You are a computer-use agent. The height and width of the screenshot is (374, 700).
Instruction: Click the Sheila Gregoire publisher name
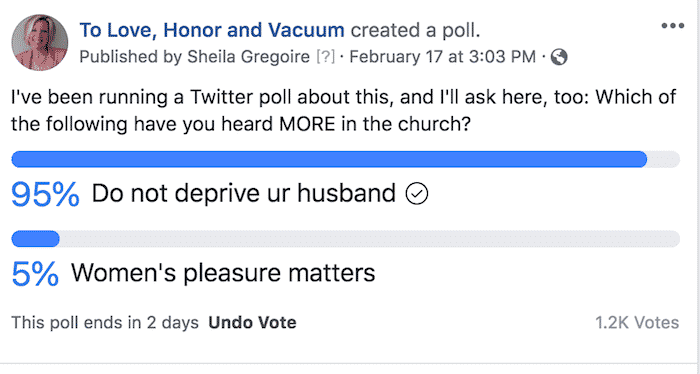(248, 57)
